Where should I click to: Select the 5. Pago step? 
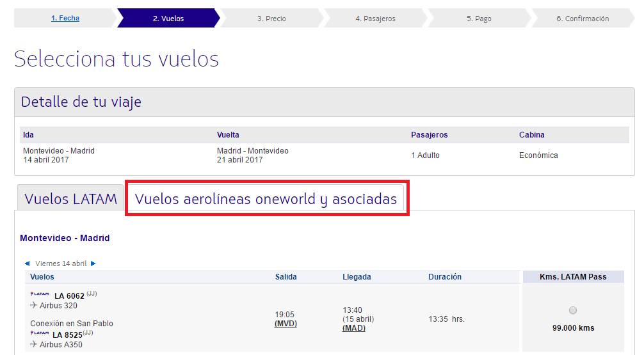(479, 18)
